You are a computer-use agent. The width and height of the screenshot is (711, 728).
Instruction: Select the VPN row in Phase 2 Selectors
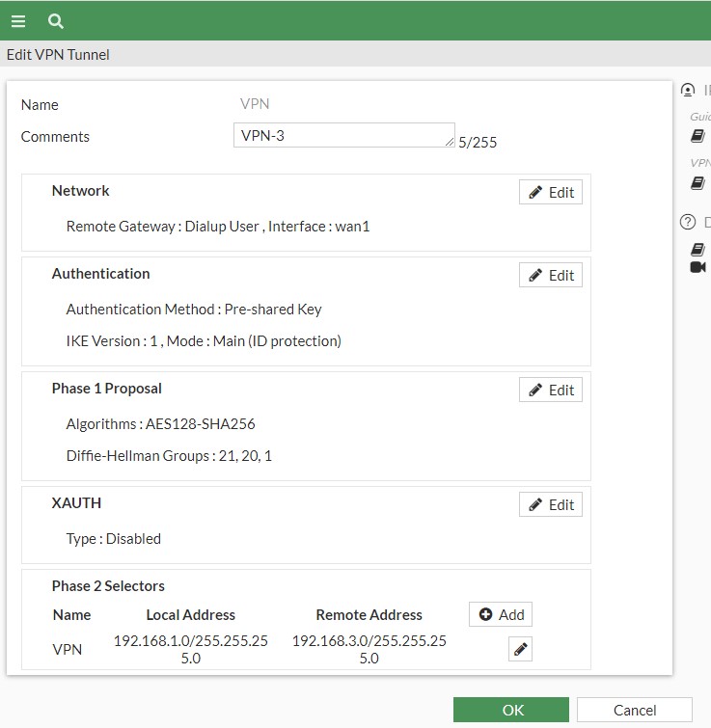click(x=68, y=649)
